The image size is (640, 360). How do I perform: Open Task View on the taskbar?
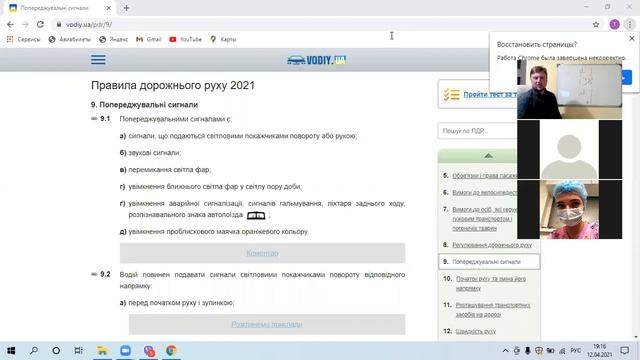click(78, 351)
